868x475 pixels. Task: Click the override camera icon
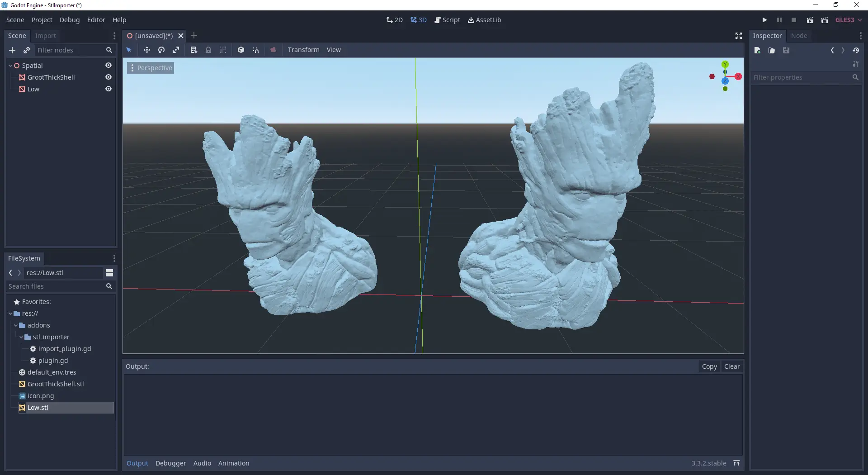[x=274, y=50]
